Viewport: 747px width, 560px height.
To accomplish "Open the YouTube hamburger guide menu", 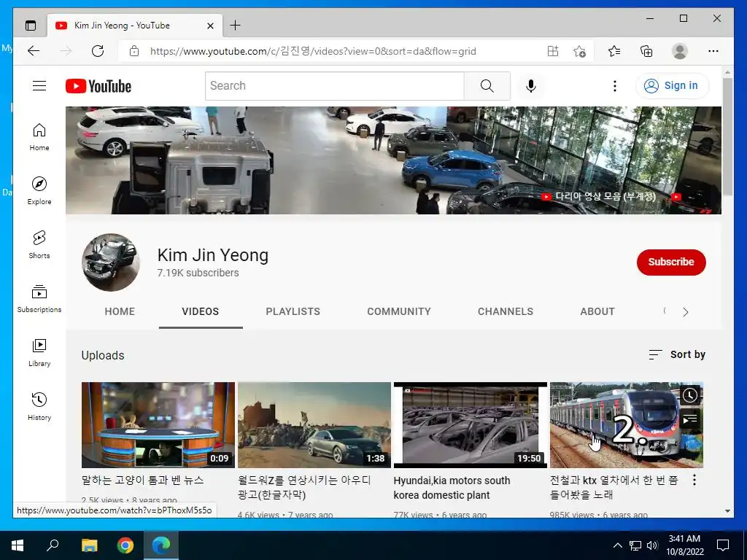I will pyautogui.click(x=39, y=86).
